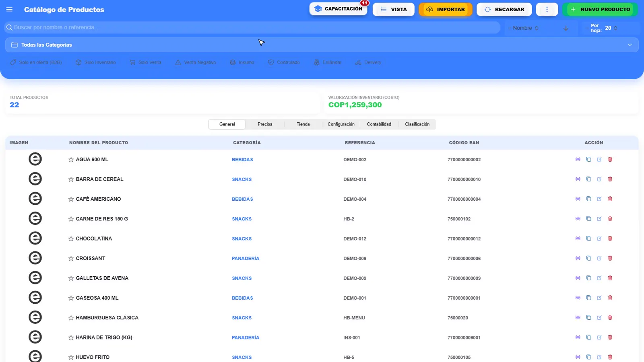Toggle sort direction arrow
This screenshot has height=362, width=644.
coord(566,28)
